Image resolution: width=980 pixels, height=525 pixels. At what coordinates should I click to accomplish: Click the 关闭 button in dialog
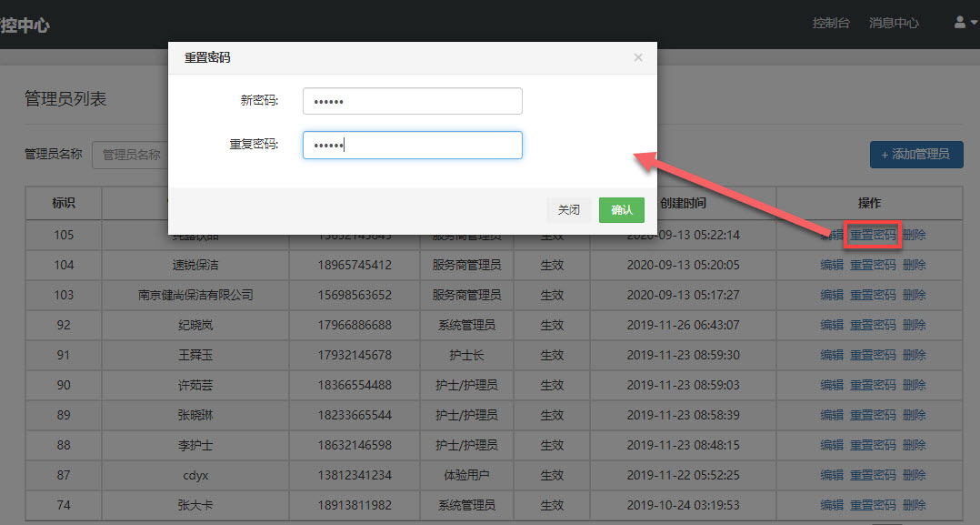point(569,210)
